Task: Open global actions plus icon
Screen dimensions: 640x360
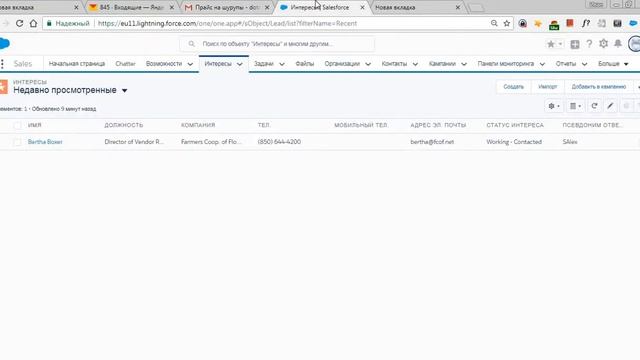Action: [575, 44]
